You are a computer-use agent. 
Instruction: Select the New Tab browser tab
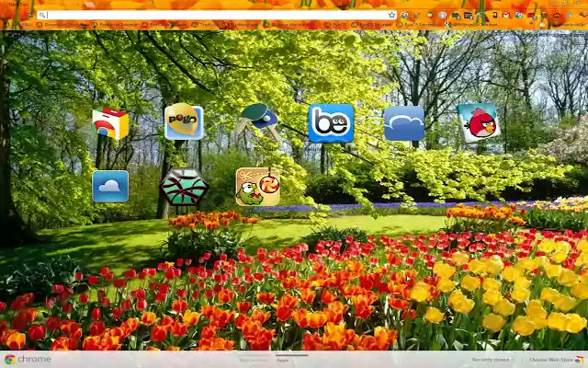tap(18, 4)
